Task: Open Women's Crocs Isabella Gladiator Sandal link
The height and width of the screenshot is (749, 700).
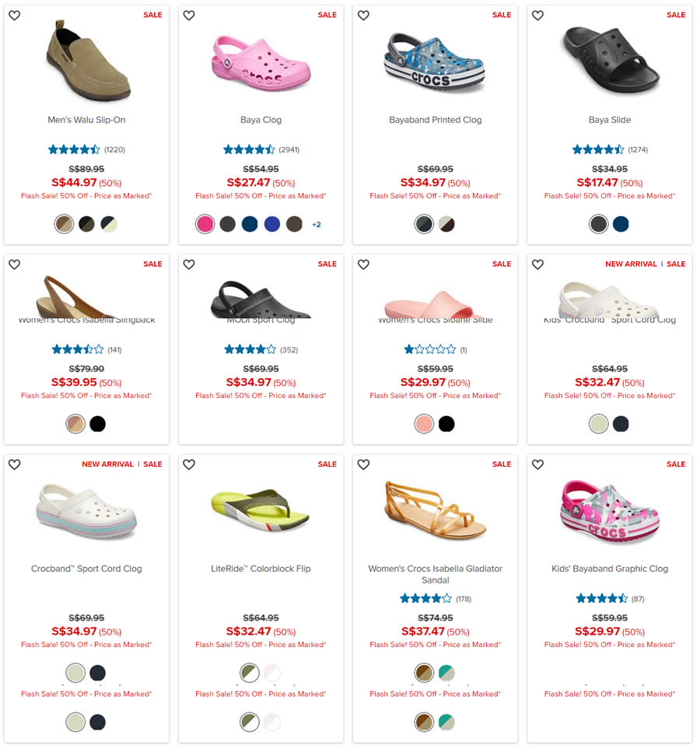Action: (x=436, y=574)
